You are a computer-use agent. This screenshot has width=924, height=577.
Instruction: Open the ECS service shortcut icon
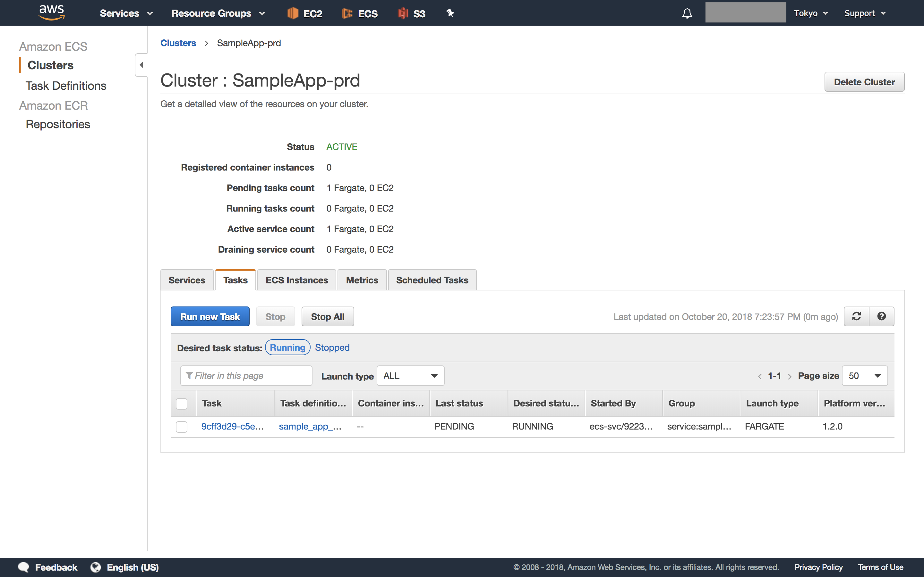[x=359, y=13]
